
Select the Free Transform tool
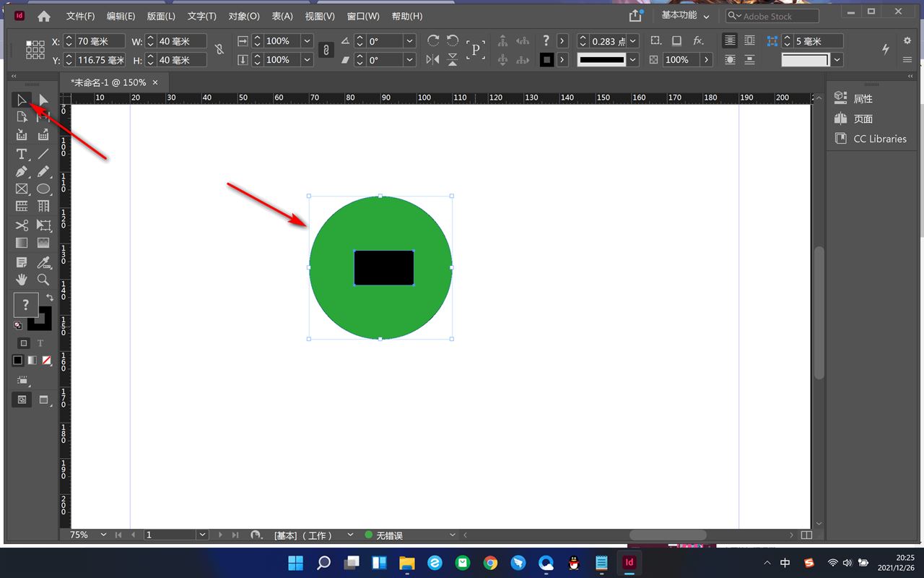pos(43,225)
